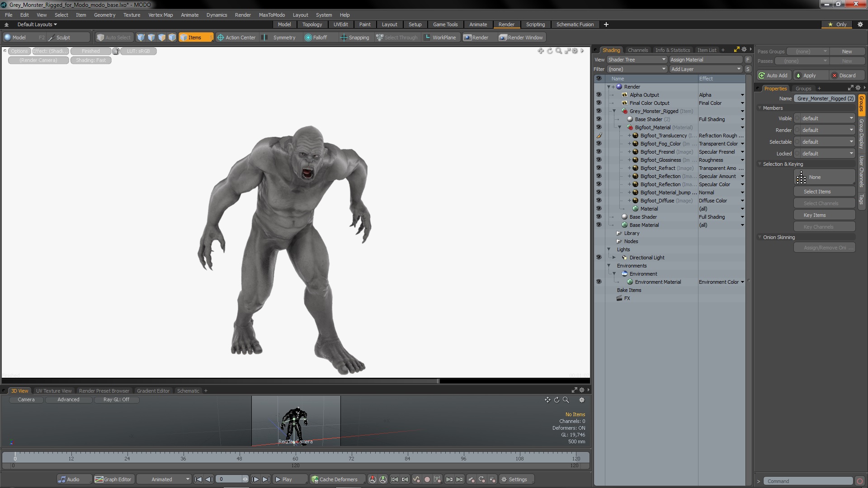Screen dimensions: 868x488
Task: Step to previous frame
Action: click(209, 479)
